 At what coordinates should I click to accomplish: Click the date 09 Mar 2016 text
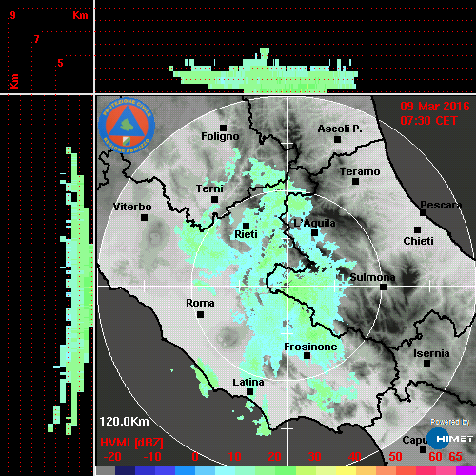click(x=435, y=107)
